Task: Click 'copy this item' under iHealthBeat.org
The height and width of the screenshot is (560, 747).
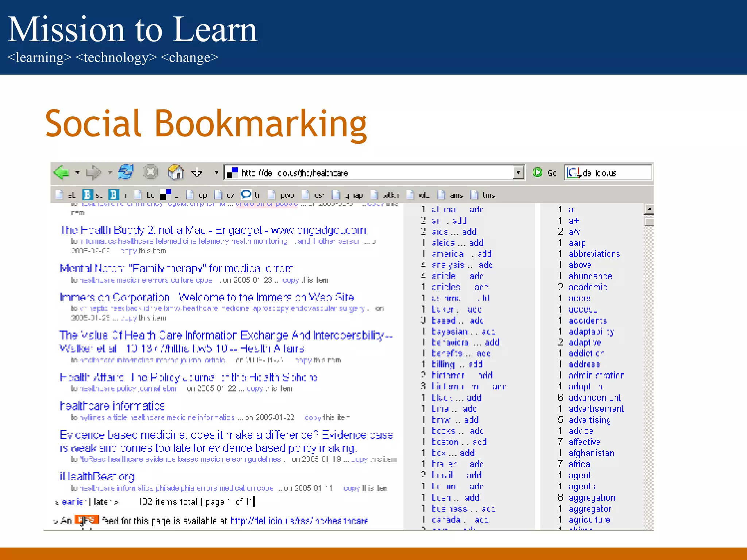Action: click(365, 488)
